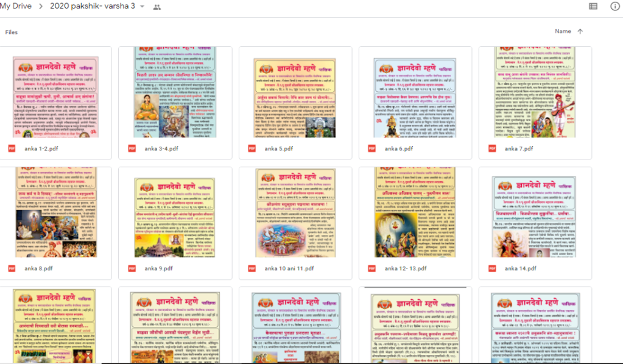Switch to list layout view icon
This screenshot has width=623, height=364.
coord(593,6)
